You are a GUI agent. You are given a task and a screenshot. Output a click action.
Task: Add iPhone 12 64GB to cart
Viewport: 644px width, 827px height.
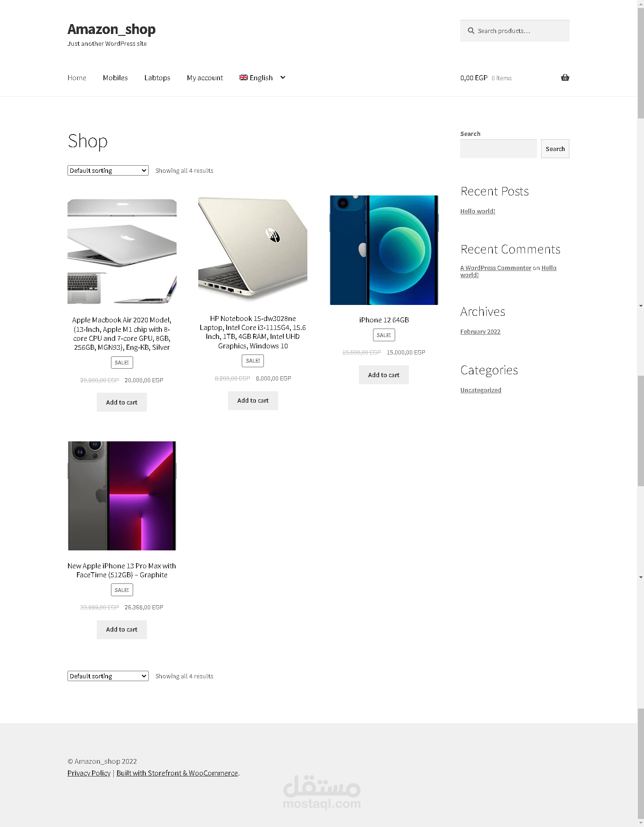point(384,375)
